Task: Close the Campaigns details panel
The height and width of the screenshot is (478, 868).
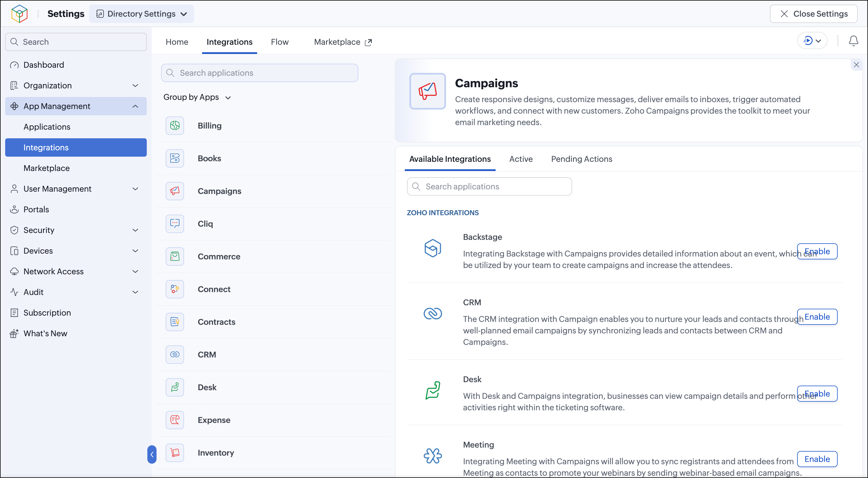Action: pyautogui.click(x=856, y=65)
